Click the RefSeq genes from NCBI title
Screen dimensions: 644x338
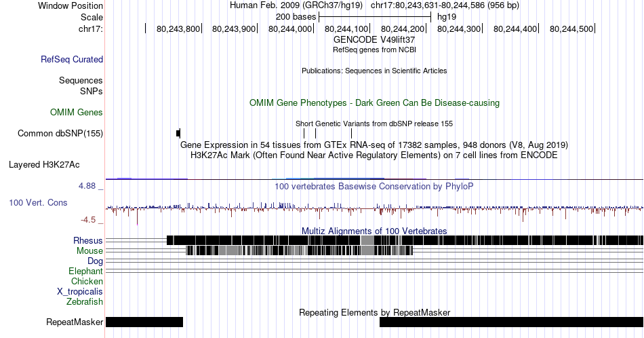[x=374, y=50]
